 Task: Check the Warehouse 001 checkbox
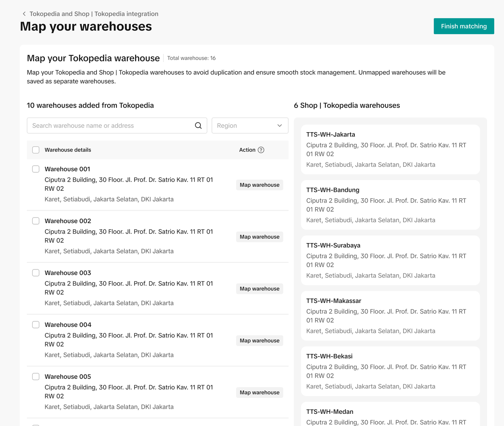coord(36,169)
